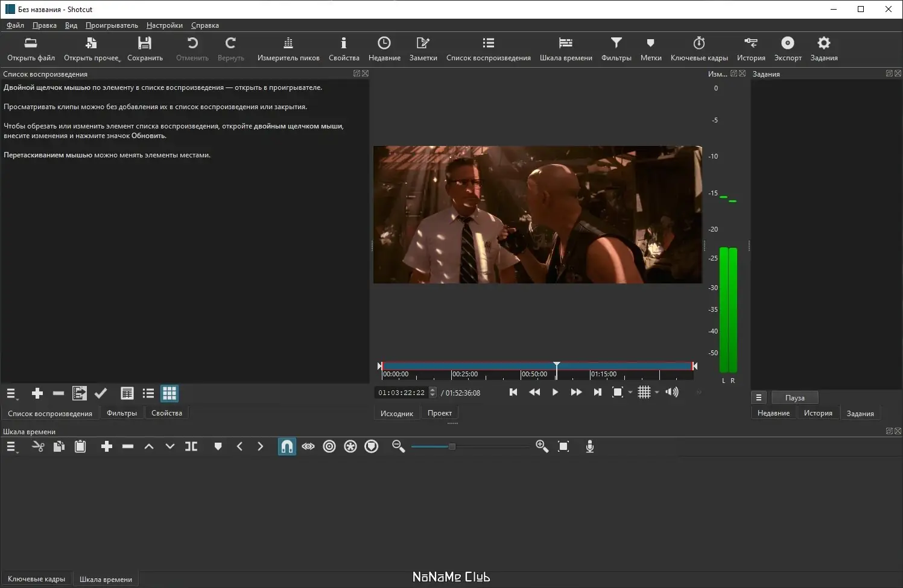Click the Open Other toolbar button

click(92, 49)
